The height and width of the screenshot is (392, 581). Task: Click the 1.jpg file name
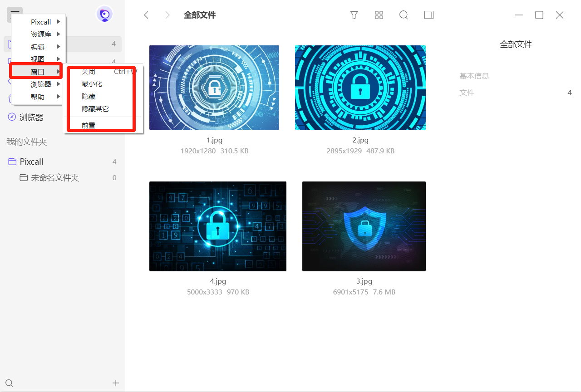point(214,140)
